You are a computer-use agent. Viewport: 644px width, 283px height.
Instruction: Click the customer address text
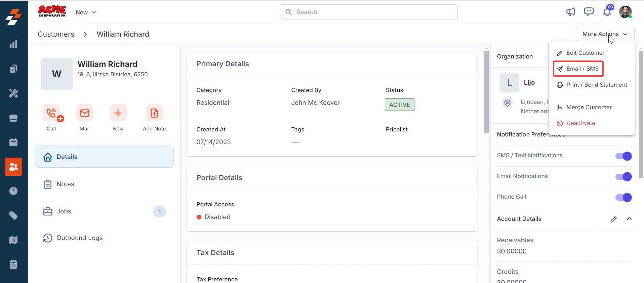coord(113,74)
